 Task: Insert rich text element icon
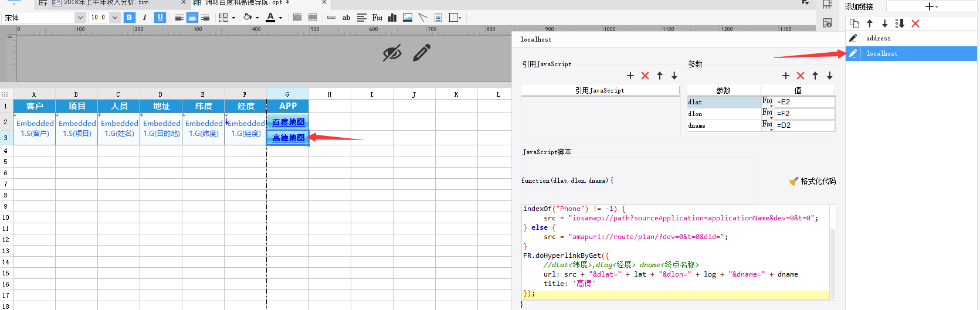[362, 18]
